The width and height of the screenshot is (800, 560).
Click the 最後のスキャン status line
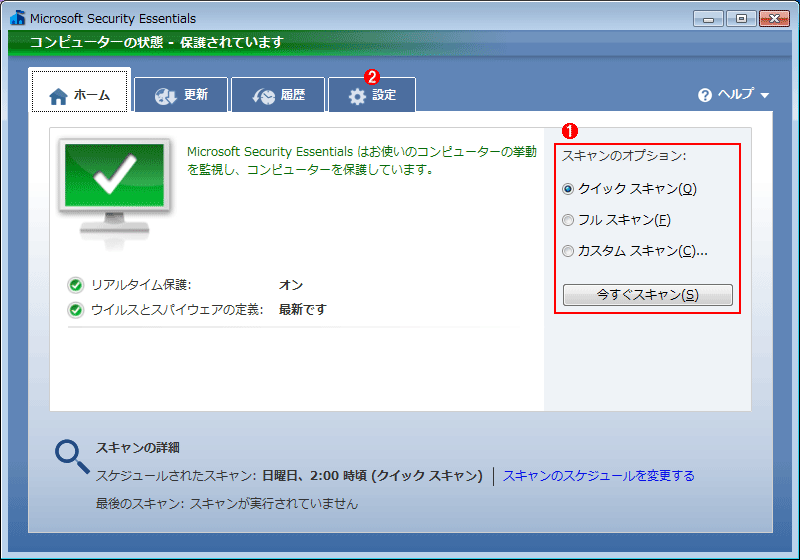(227, 503)
